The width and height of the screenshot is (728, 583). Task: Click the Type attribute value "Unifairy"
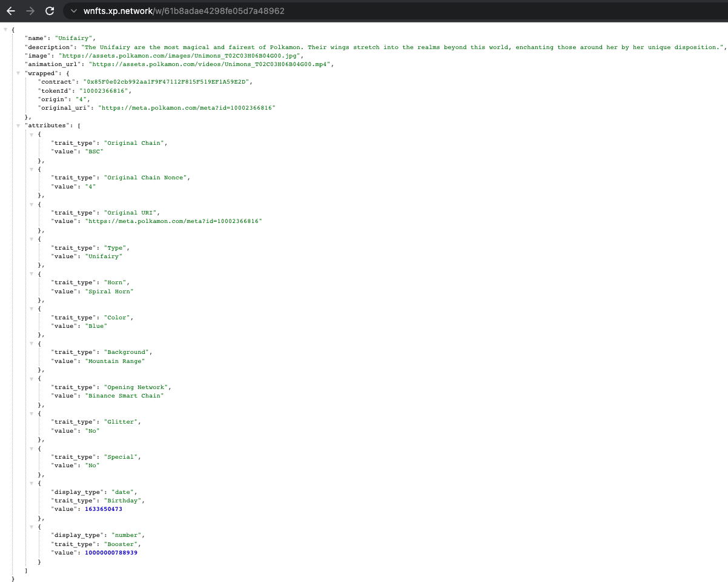tap(104, 256)
